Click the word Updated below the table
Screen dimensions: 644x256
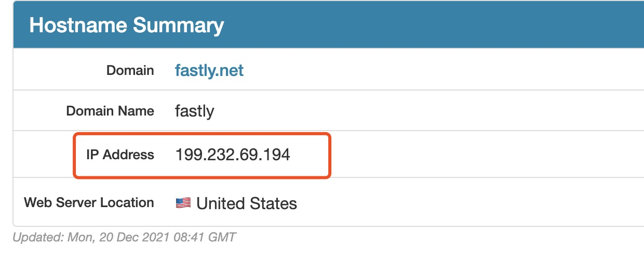click(x=38, y=238)
